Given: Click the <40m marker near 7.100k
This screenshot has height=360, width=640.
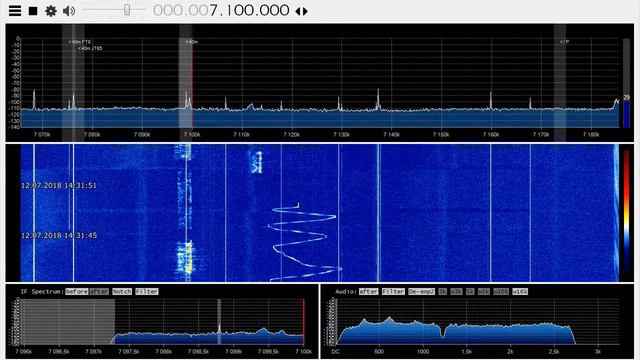Looking at the screenshot, I should [191, 42].
